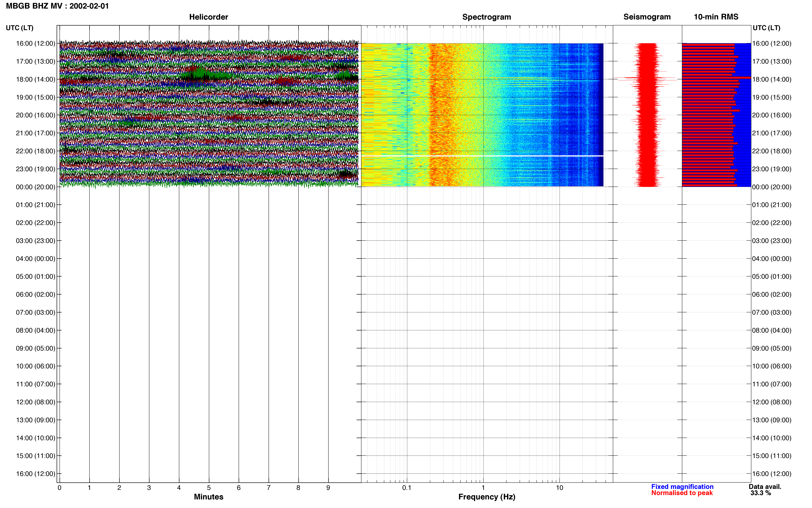Click the largest amplitude spike in the seismogram
The width and height of the screenshot is (812, 508).
(645, 78)
